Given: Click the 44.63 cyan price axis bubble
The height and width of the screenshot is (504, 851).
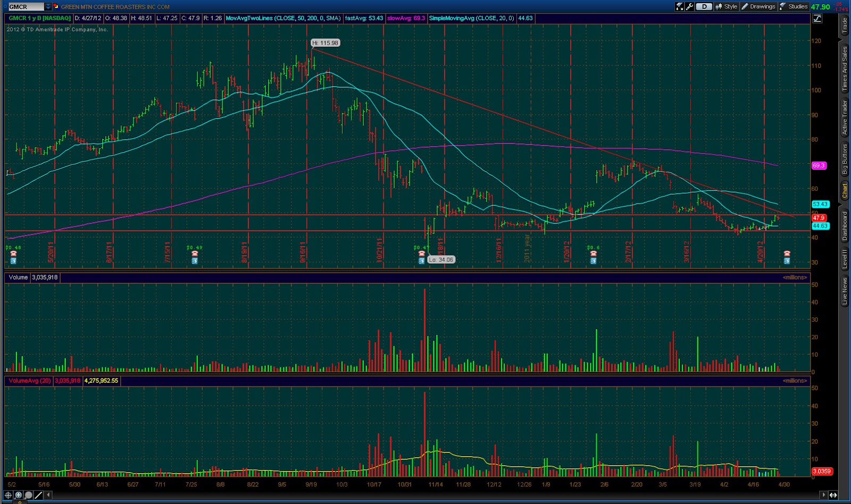Looking at the screenshot, I should 820,226.
